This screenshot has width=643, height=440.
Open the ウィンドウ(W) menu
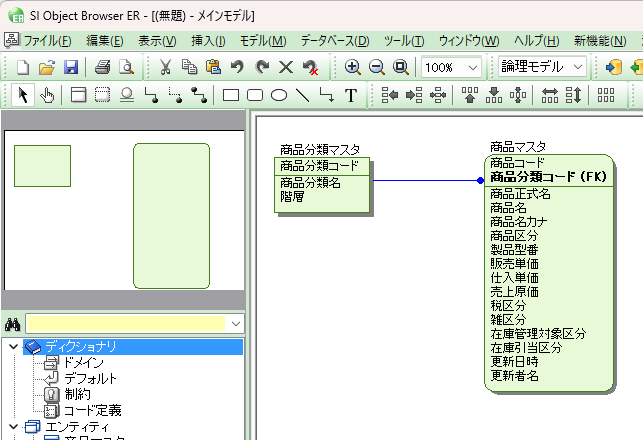[469, 41]
